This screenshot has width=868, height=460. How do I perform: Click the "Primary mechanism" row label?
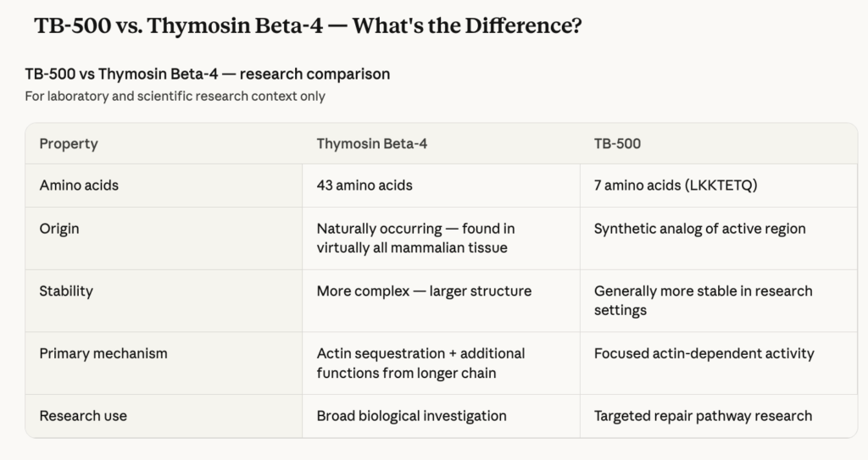[x=103, y=353]
